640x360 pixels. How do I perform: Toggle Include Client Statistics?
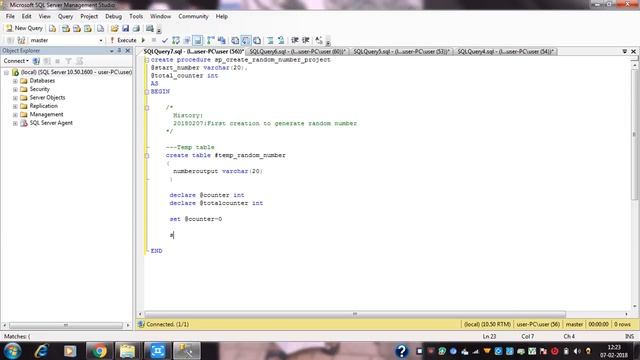point(222,40)
